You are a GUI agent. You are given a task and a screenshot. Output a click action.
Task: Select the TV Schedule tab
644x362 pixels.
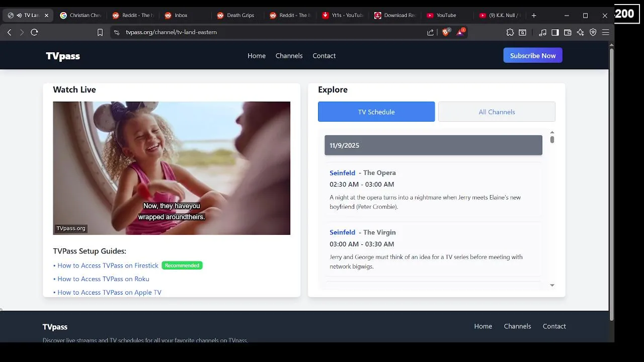376,112
